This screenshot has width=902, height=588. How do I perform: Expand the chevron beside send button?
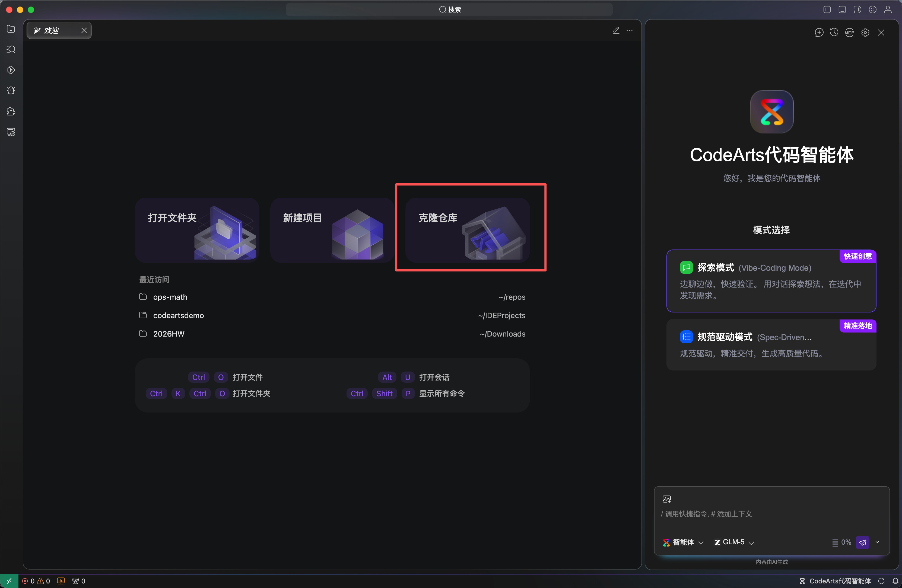point(877,542)
